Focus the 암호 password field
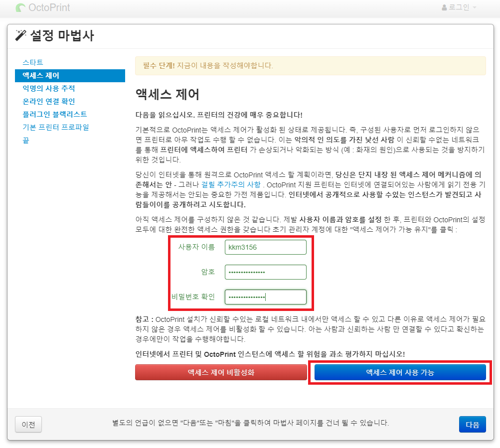The image size is (500, 448). 266,272
